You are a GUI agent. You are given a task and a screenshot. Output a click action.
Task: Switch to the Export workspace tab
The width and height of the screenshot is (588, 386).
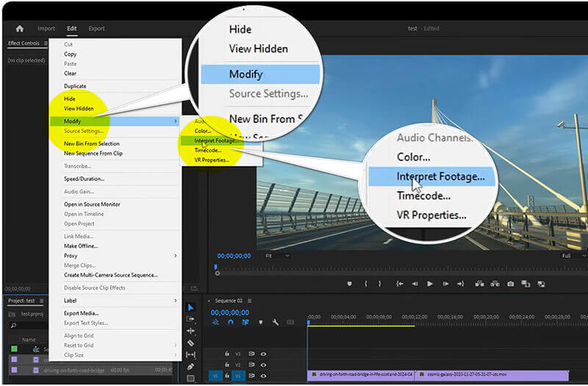tap(96, 29)
